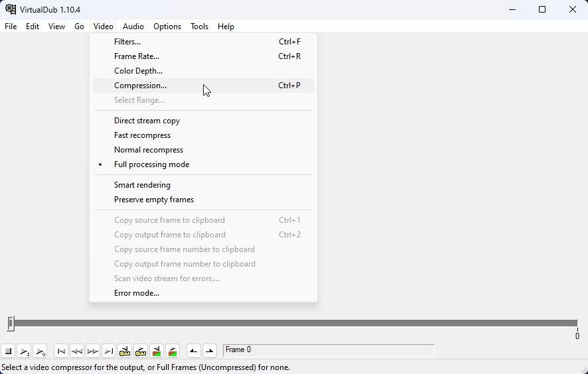Enable Smart rendering option
The height and width of the screenshot is (374, 588).
click(x=142, y=185)
